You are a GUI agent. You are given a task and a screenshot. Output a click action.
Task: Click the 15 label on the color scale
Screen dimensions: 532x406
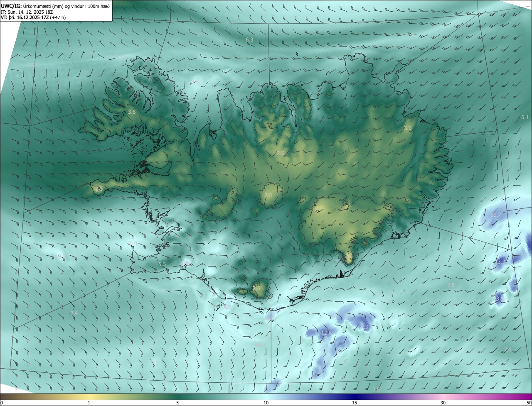point(355,403)
